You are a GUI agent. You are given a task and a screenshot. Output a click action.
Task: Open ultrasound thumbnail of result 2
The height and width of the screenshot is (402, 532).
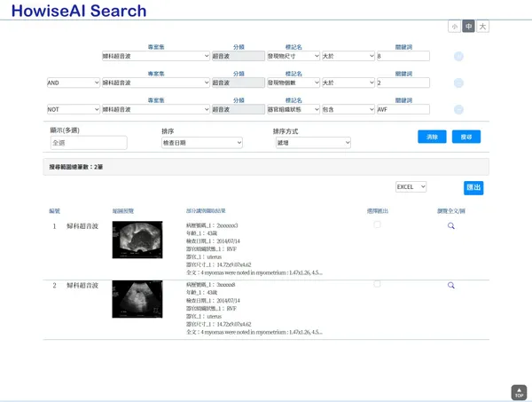(x=137, y=299)
